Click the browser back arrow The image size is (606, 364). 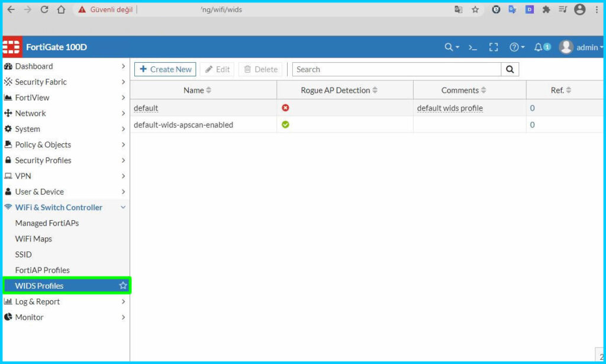pyautogui.click(x=11, y=9)
